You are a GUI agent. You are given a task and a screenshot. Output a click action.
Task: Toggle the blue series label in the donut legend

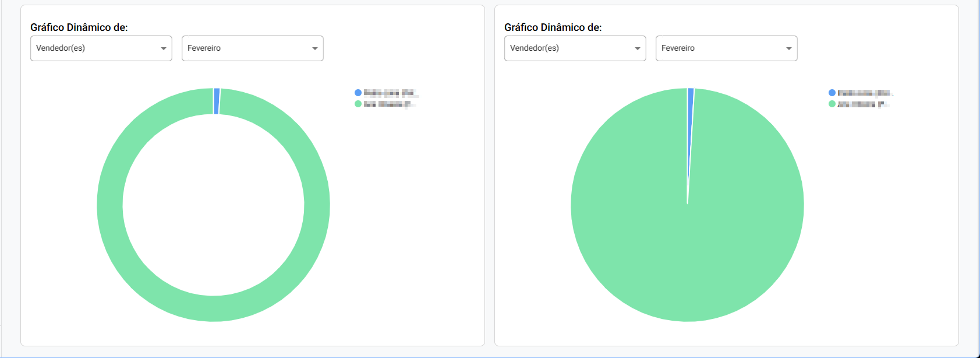pos(390,93)
